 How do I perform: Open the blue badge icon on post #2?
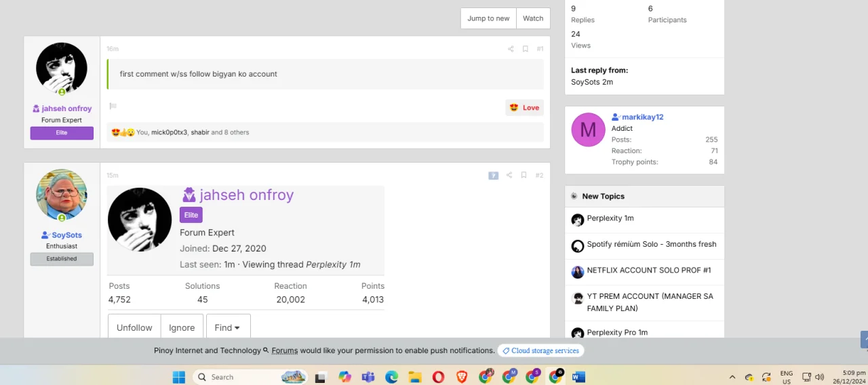[x=494, y=176]
